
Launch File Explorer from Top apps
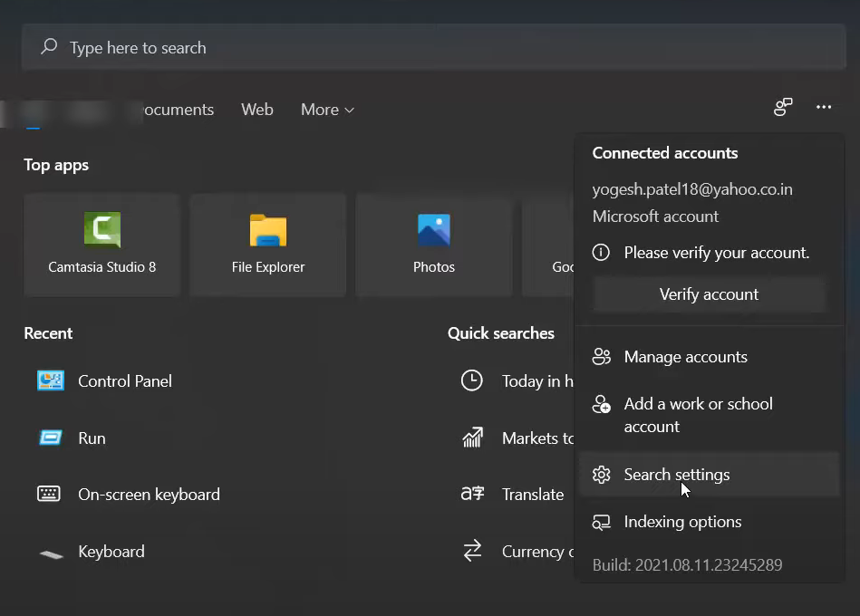267,244
